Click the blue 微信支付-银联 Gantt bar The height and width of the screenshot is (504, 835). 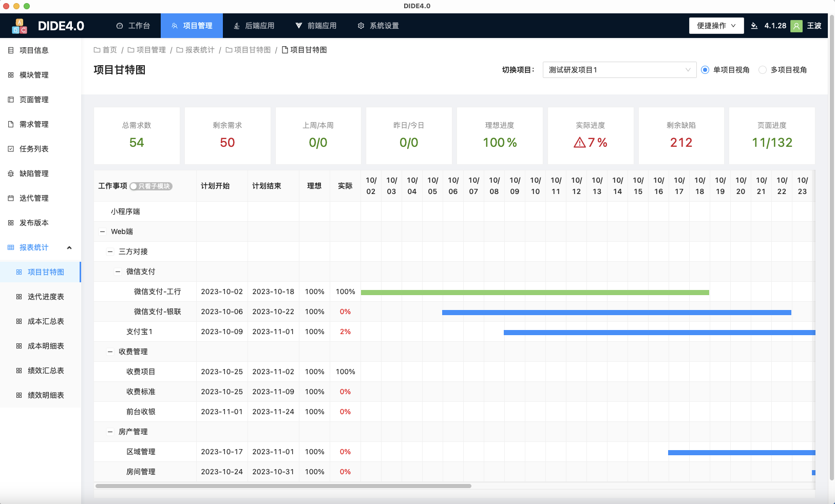617,313
